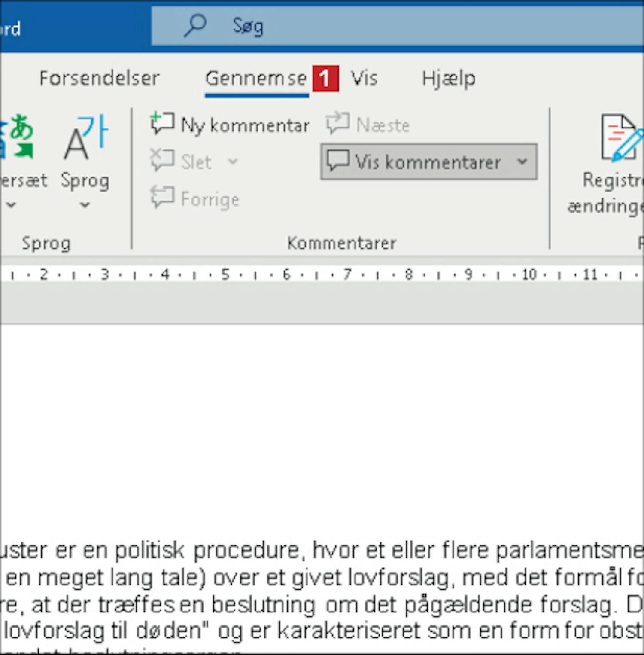Image resolution: width=644 pixels, height=655 pixels.
Task: Switch to the Vis ribbon tab
Action: coord(364,78)
